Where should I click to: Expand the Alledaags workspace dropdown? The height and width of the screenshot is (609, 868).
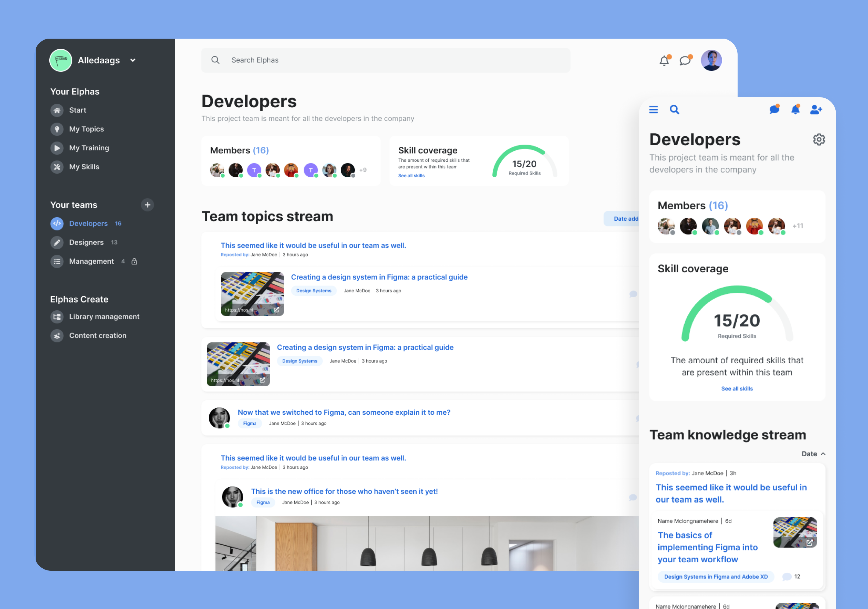(x=133, y=60)
